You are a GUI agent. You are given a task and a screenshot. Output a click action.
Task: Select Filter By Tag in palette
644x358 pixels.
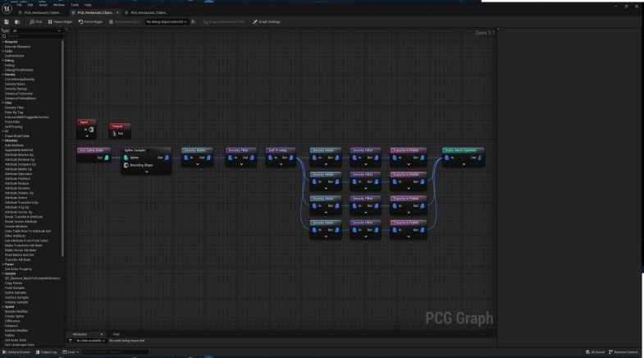pyautogui.click(x=14, y=112)
